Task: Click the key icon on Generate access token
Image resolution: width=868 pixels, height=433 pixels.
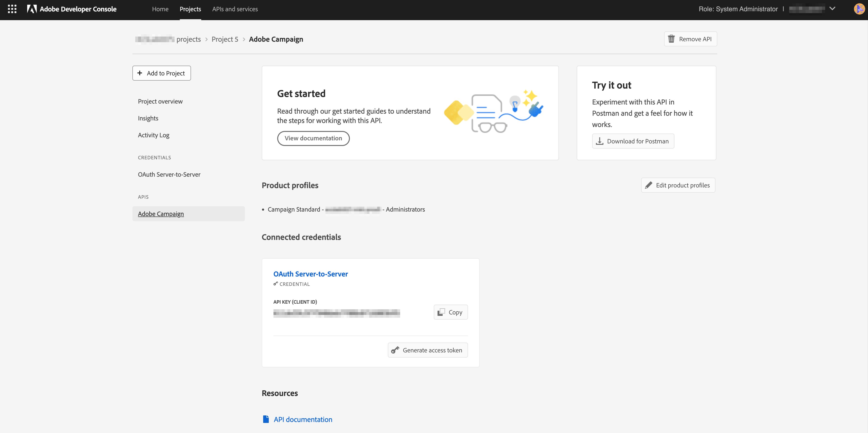Action: coord(395,351)
